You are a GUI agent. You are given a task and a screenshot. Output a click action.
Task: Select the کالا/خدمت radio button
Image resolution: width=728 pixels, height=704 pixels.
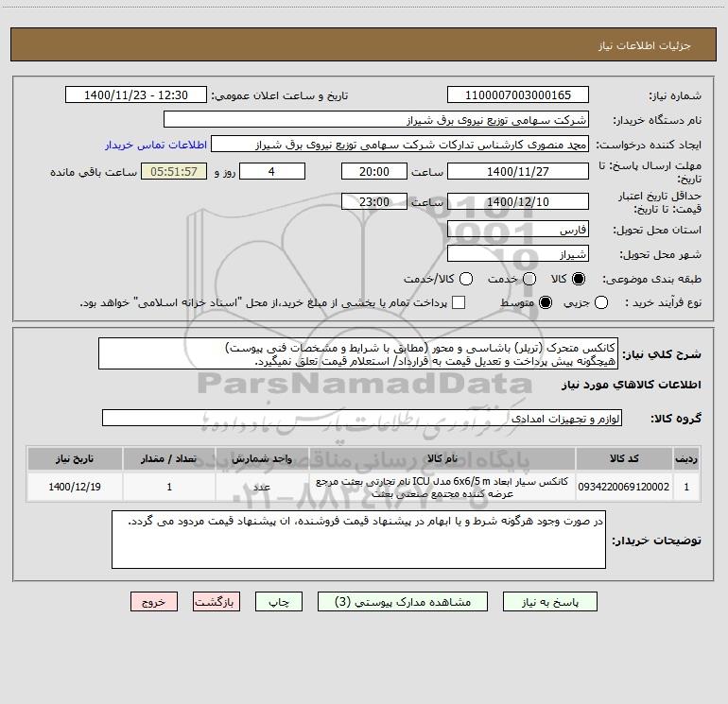click(x=466, y=279)
